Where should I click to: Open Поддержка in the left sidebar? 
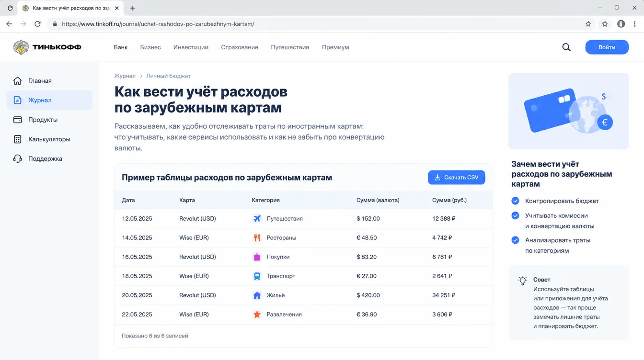coord(49,158)
